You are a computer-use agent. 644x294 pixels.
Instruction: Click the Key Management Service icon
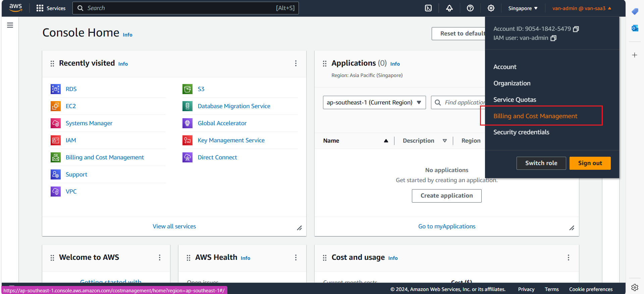coord(187,140)
